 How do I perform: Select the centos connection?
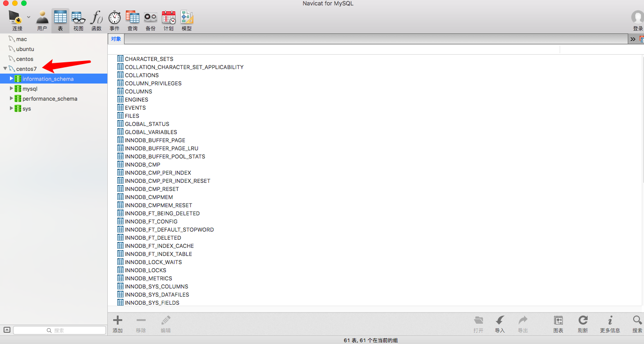(25, 59)
